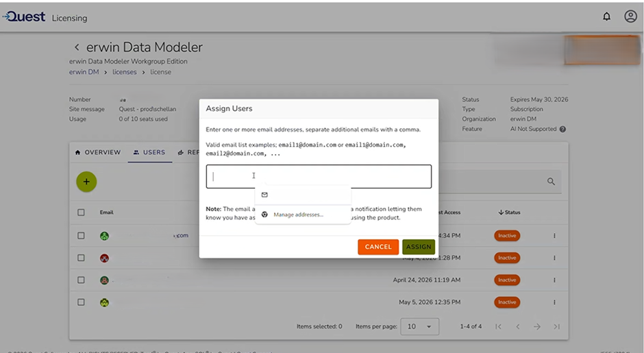
Task: Go to last page of users
Action: 556,327
